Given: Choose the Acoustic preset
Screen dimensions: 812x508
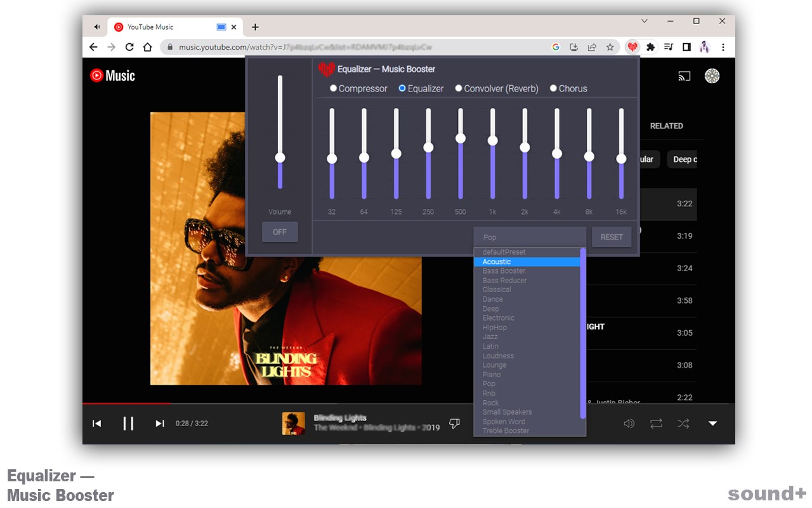Looking at the screenshot, I should coord(527,262).
